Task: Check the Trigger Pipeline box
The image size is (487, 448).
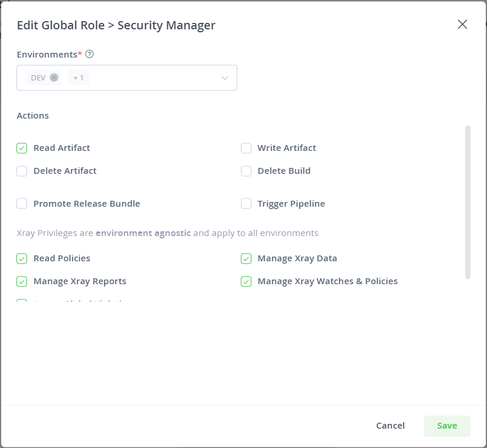Action: tap(246, 204)
